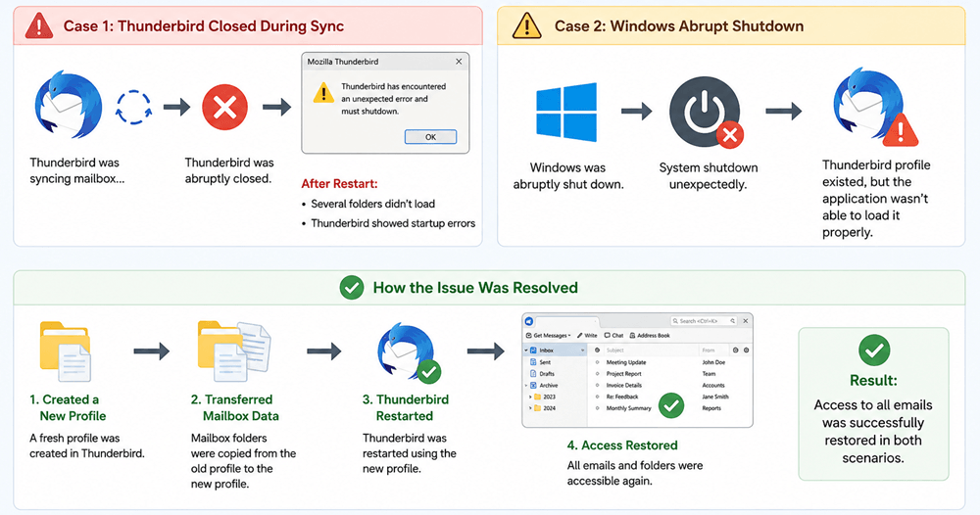Viewport: 980px width, 515px height.
Task: Click the Sent folder icon
Action: click(x=533, y=362)
